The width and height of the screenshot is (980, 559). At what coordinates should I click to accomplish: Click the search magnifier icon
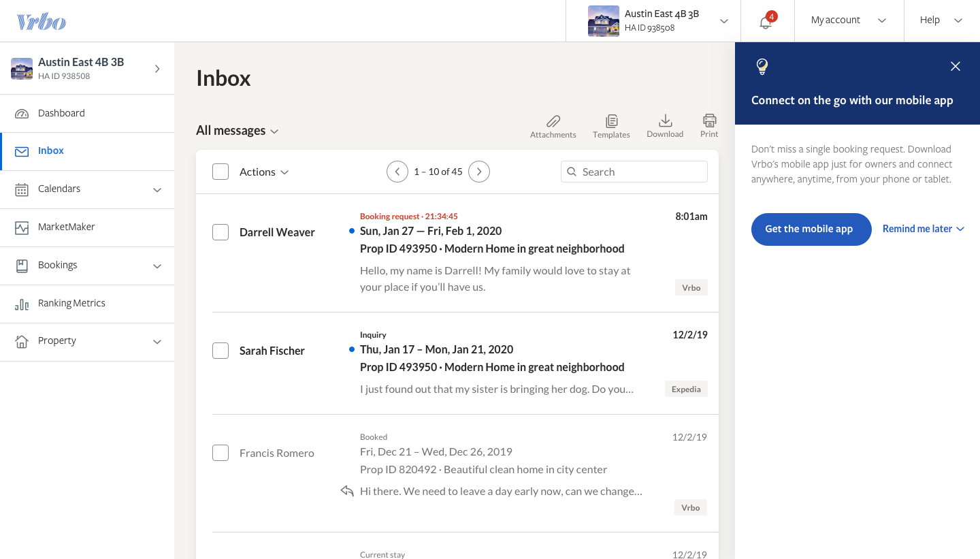(x=572, y=172)
